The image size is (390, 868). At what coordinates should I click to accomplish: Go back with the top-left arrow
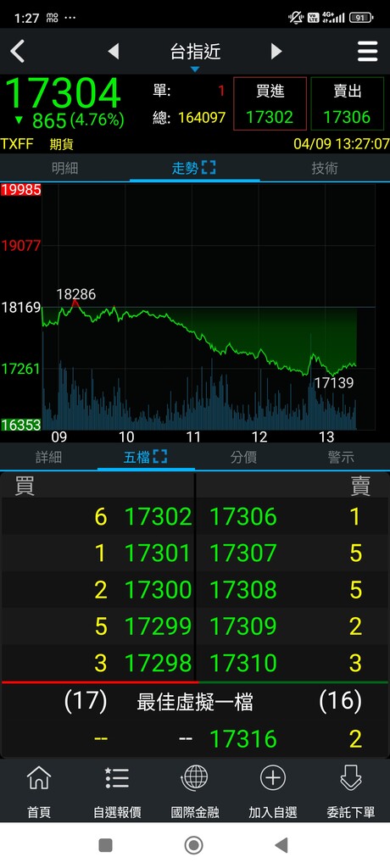point(18,52)
